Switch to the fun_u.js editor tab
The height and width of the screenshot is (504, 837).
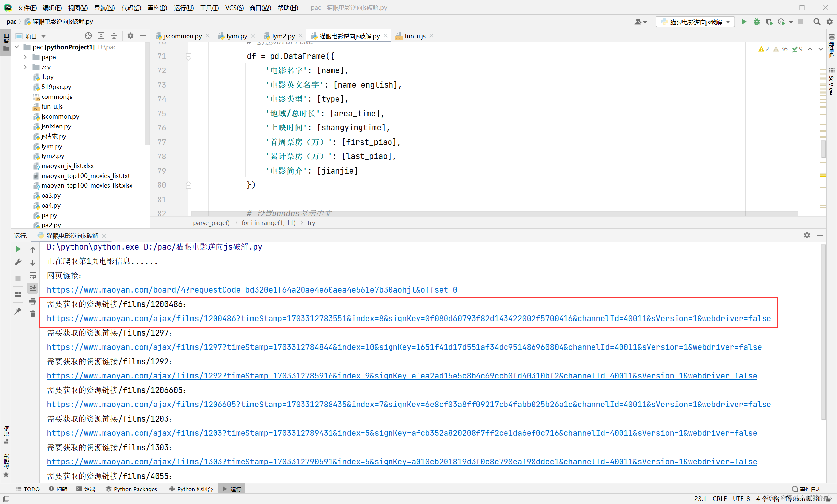point(415,36)
